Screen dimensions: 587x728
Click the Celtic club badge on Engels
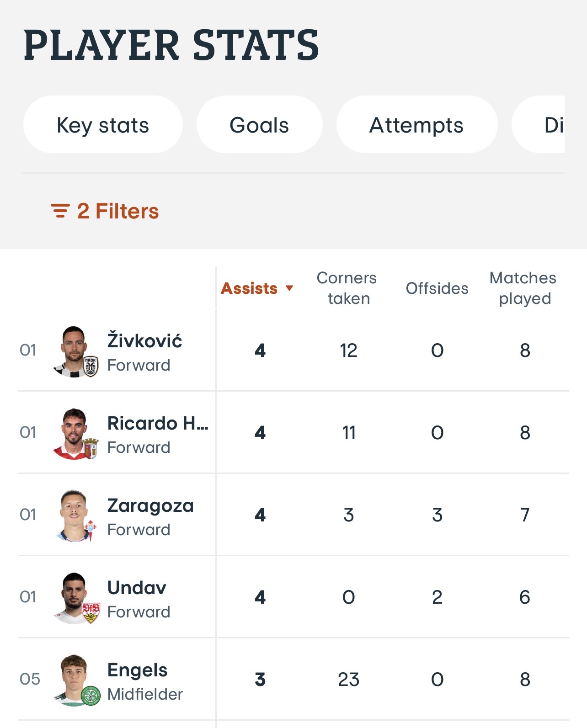point(91,696)
